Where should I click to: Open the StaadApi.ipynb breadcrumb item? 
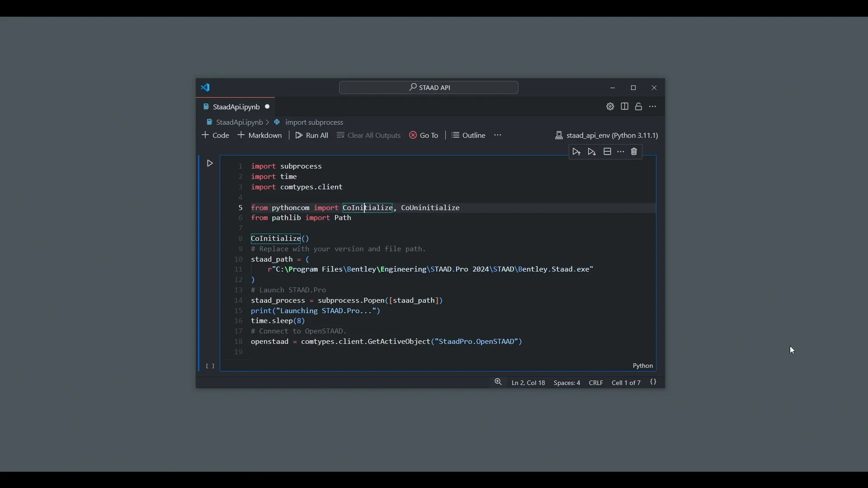[x=235, y=122]
